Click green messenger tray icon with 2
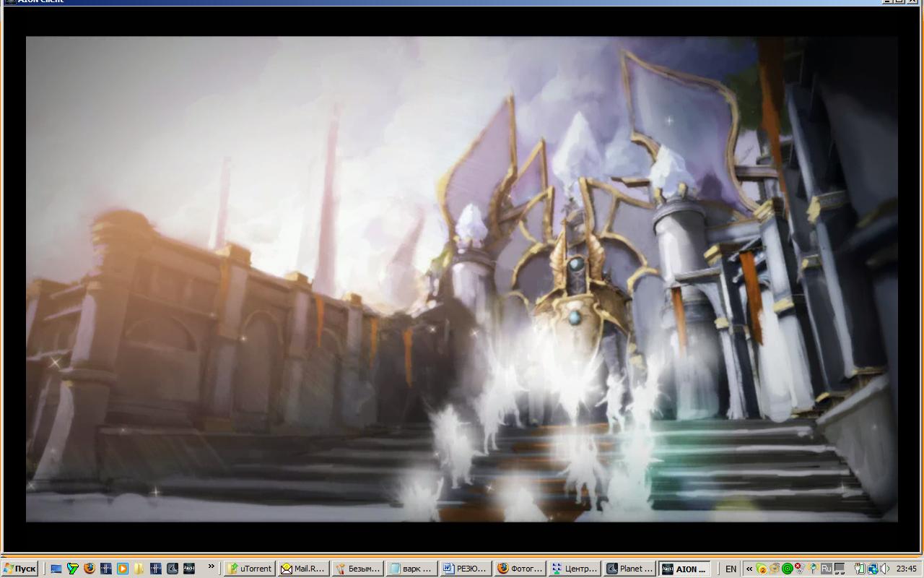The width and height of the screenshot is (924, 578). click(x=761, y=569)
